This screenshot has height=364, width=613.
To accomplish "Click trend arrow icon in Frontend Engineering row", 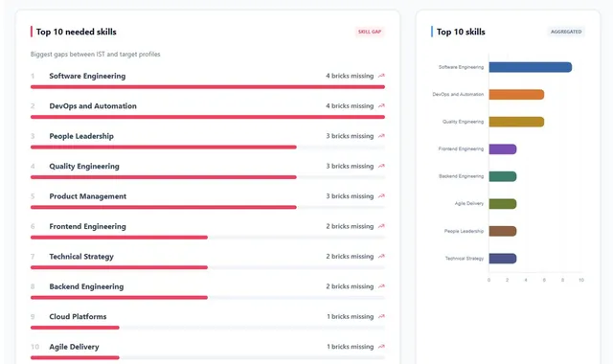I will tap(381, 226).
